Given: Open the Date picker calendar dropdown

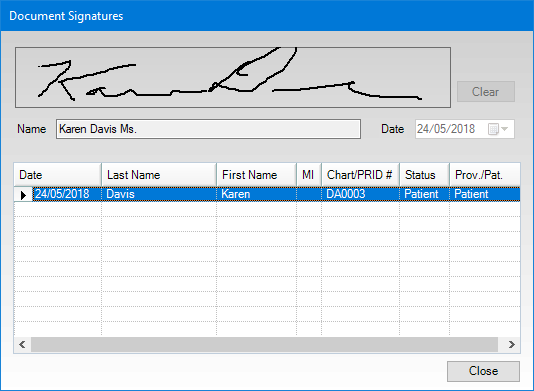Looking at the screenshot, I should pyautogui.click(x=498, y=129).
